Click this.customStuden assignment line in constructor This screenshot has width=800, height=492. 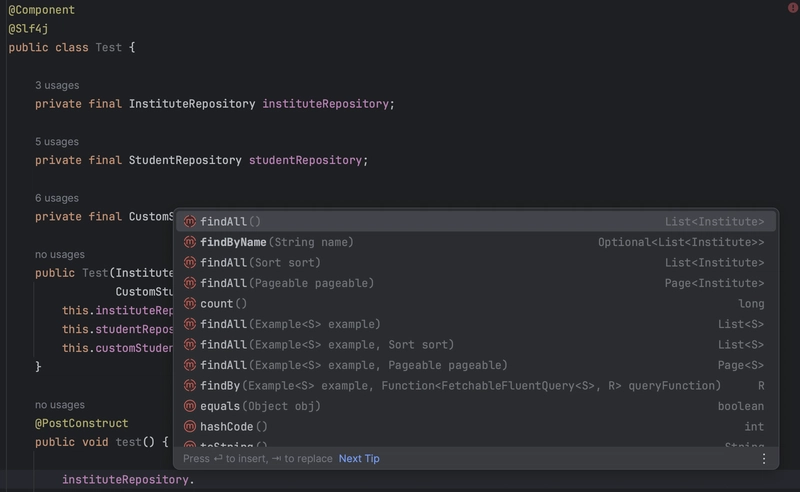click(x=118, y=348)
